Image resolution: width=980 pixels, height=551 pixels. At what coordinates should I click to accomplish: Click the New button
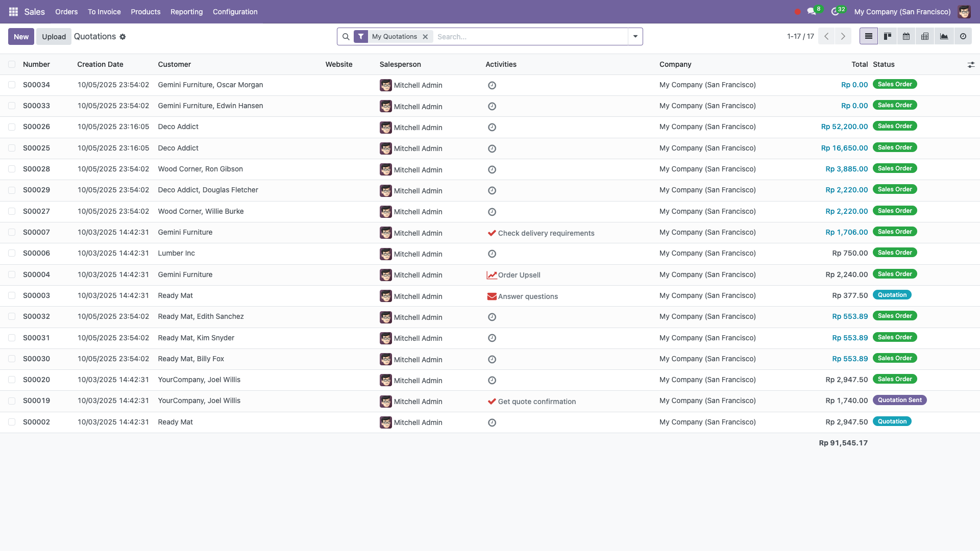tap(21, 37)
